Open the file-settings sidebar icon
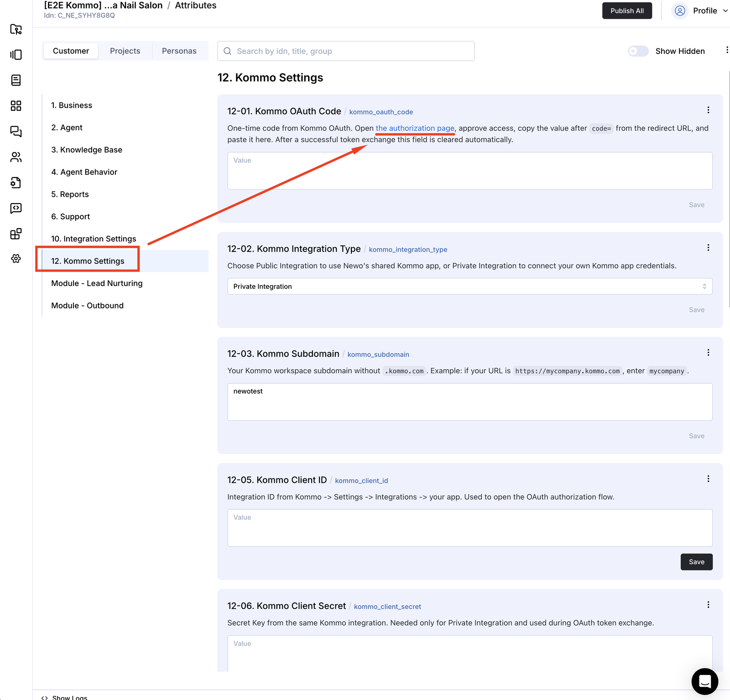This screenshot has width=730, height=700. 16,183
